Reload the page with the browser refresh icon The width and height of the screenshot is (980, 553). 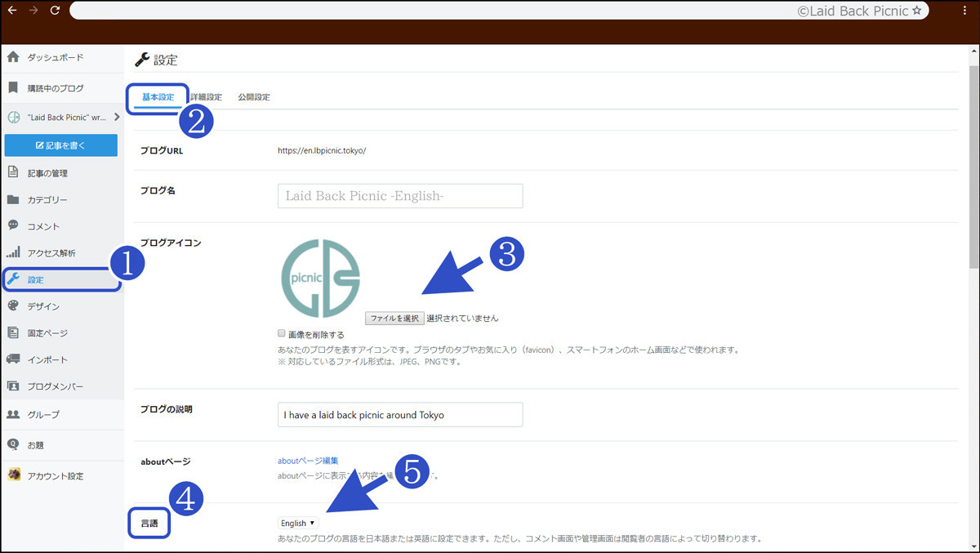(x=54, y=11)
